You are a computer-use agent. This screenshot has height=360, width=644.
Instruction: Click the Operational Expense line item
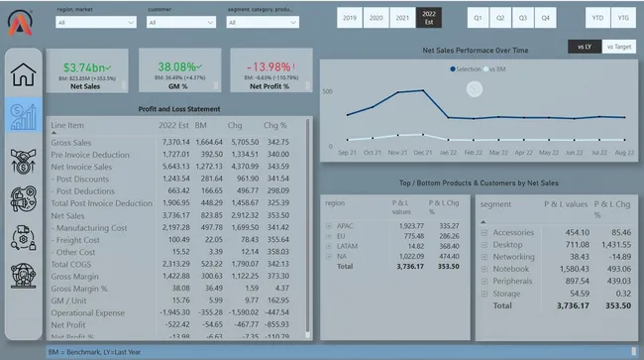click(x=87, y=313)
